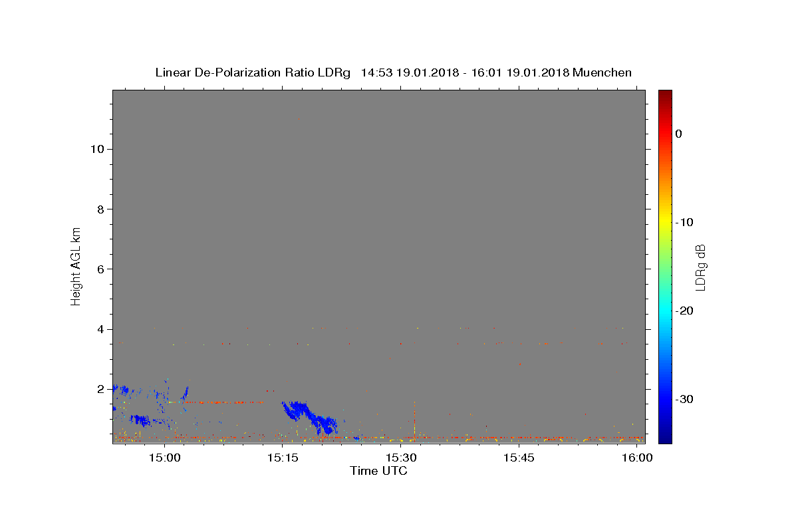Click the 15:30 time tick label
The width and height of the screenshot is (798, 532).
[401, 458]
